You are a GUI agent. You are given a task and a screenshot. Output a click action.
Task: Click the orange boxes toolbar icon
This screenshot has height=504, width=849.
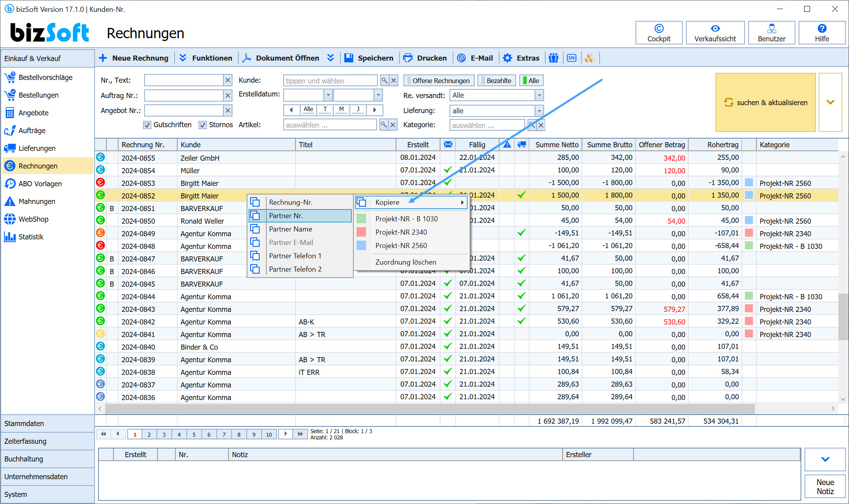590,58
